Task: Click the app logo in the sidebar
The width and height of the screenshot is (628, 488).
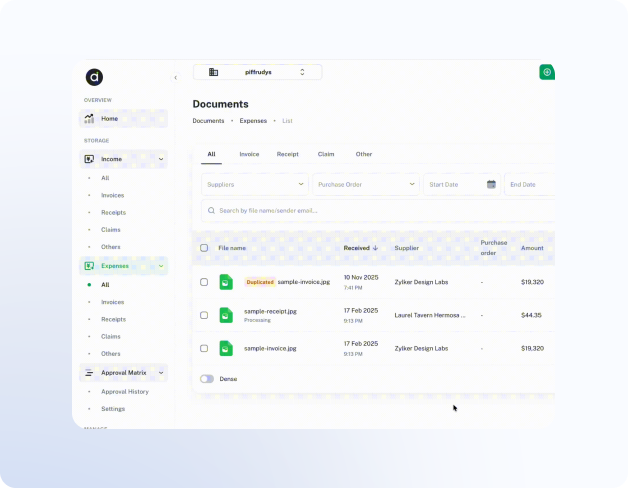Action: (x=94, y=77)
